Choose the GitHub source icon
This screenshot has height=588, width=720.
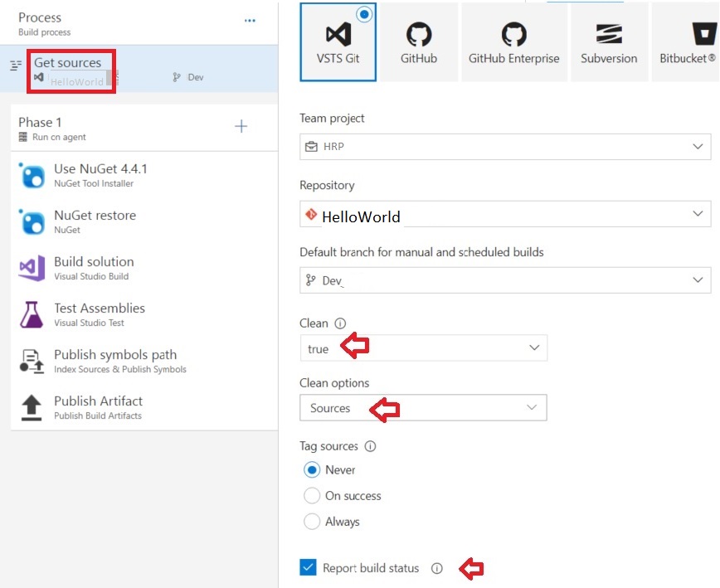point(418,35)
